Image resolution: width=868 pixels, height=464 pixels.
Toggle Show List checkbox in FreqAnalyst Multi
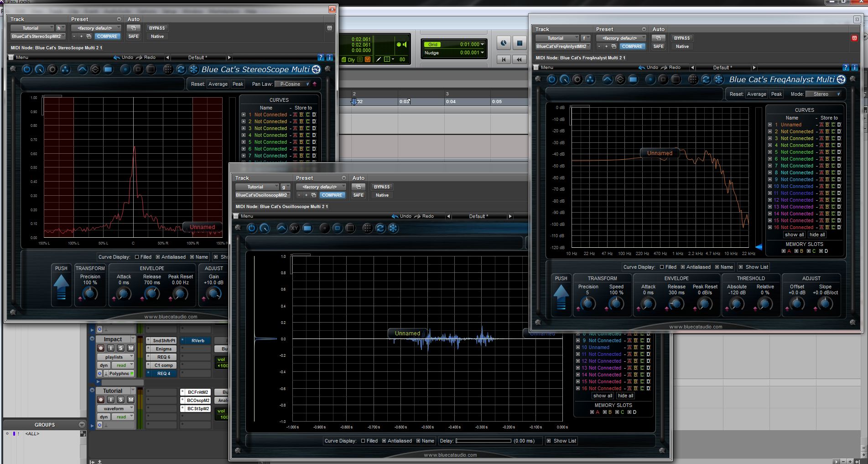pyautogui.click(x=740, y=267)
